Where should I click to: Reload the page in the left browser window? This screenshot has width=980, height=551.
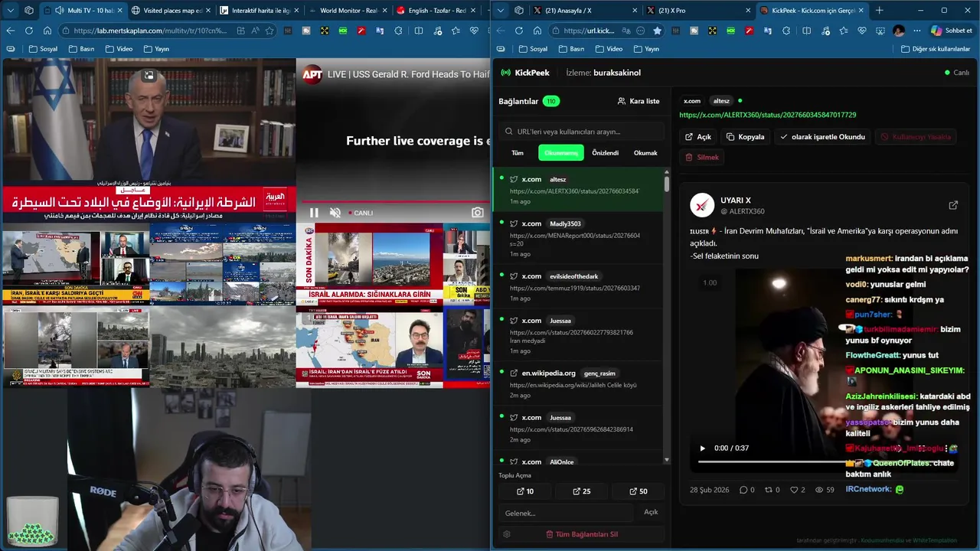tap(29, 31)
